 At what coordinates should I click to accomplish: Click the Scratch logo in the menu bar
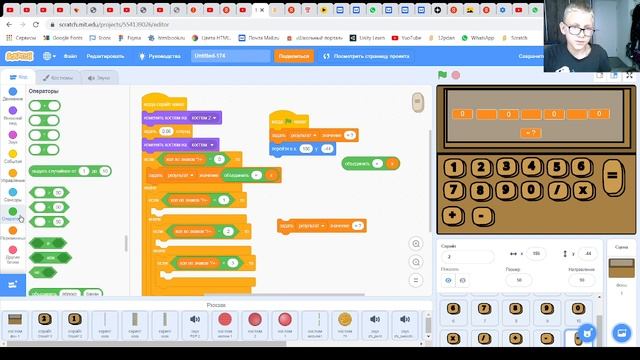coord(19,56)
